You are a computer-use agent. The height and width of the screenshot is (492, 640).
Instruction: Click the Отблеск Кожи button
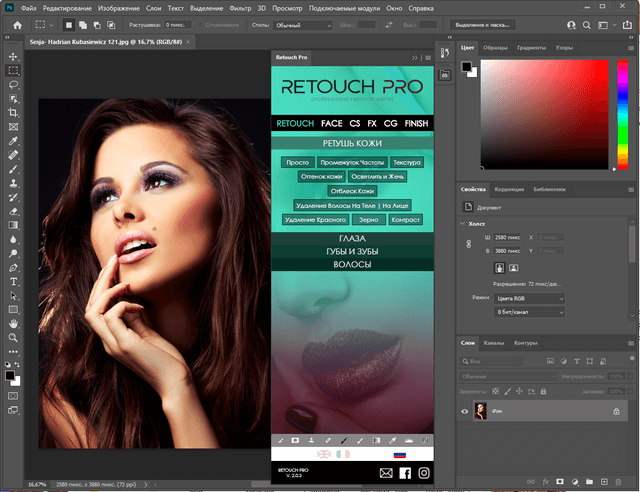pos(352,190)
